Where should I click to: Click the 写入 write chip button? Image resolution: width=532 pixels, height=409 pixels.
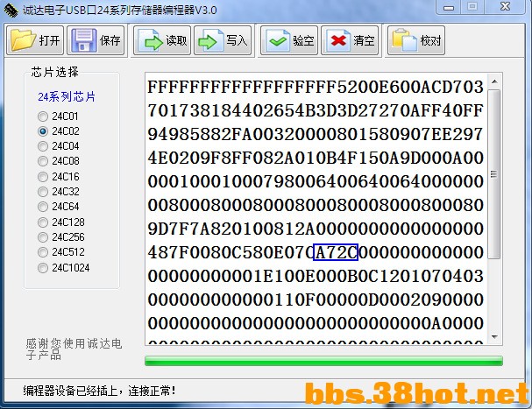click(x=223, y=40)
